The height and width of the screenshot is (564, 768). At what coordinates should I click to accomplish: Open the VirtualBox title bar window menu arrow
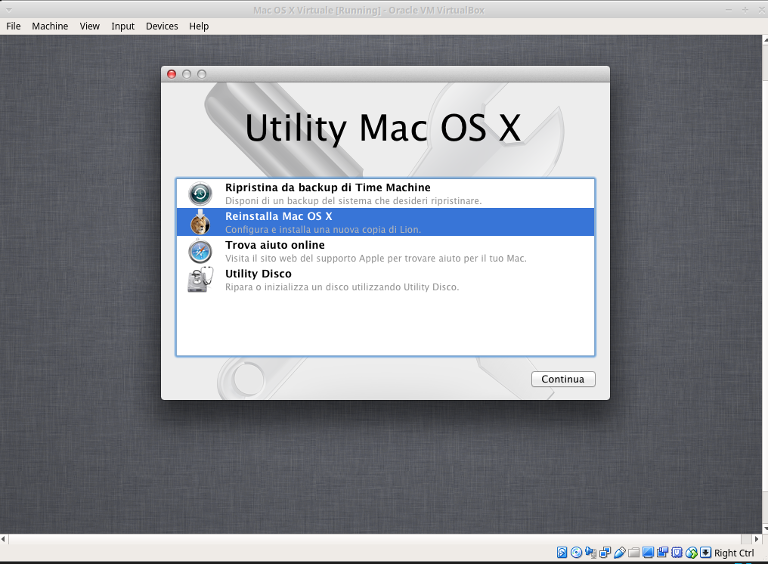[x=9, y=9]
